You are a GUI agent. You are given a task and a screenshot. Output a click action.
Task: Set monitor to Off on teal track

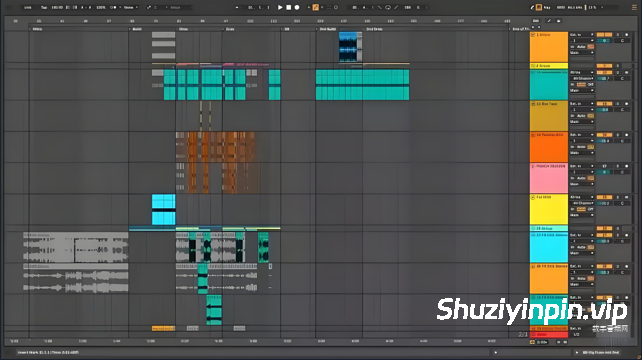[x=591, y=84]
